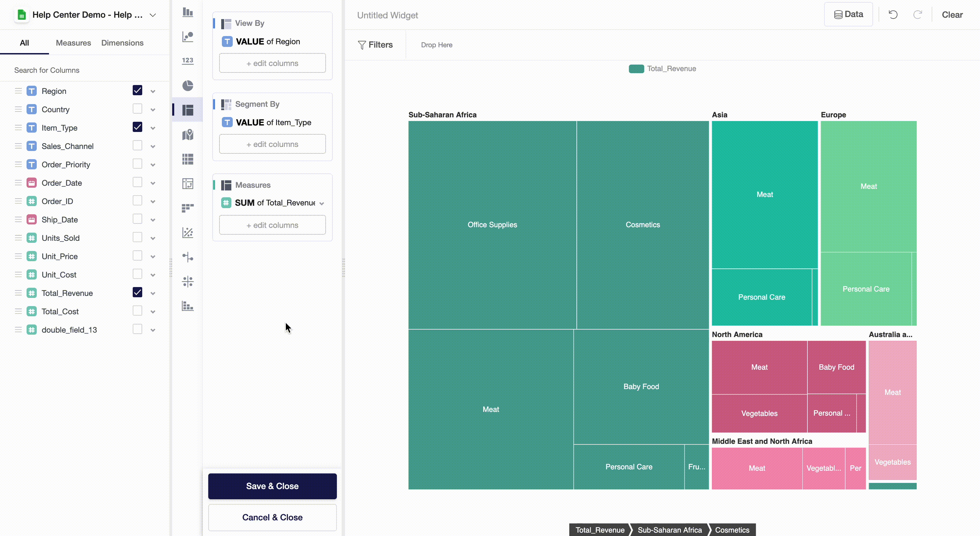Viewport: 980px width, 536px height.
Task: Switch to the Measures tab
Action: [73, 43]
